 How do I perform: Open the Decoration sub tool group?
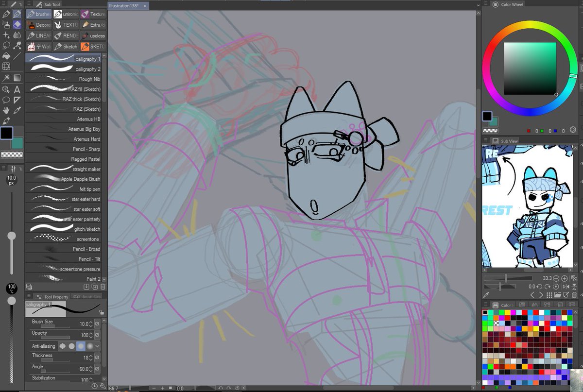pos(39,25)
